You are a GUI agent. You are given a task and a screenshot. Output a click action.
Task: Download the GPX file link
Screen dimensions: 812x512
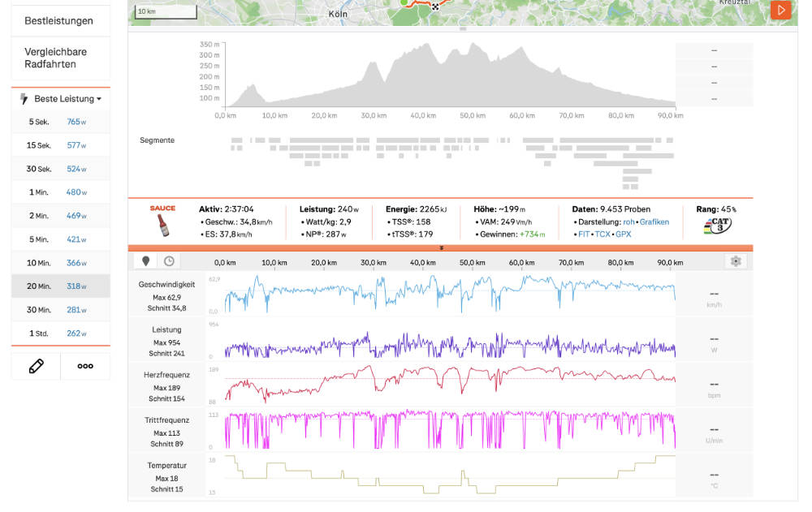pos(624,234)
